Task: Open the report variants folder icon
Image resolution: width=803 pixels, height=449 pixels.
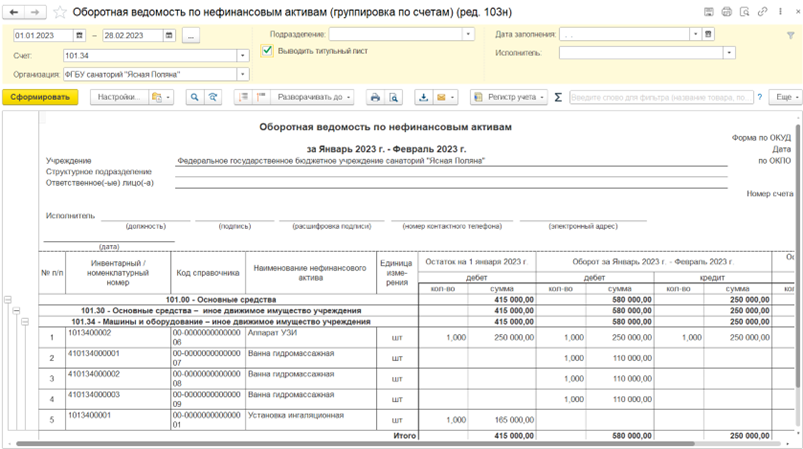Action: point(161,97)
